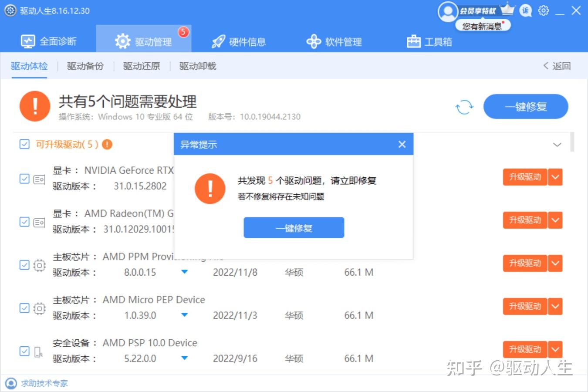588x392 pixels.
Task: Click 升级驱动 for NVIDIA GeForce RTX
Action: [x=525, y=177]
